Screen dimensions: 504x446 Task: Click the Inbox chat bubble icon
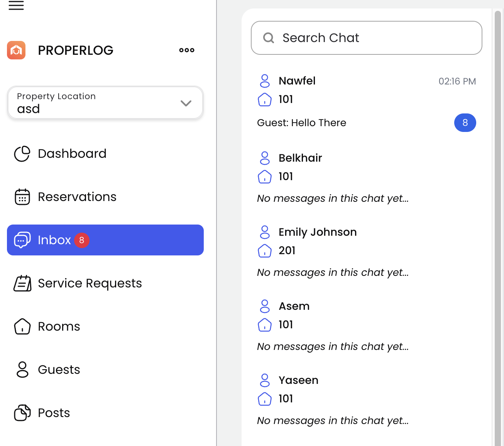[x=22, y=240]
